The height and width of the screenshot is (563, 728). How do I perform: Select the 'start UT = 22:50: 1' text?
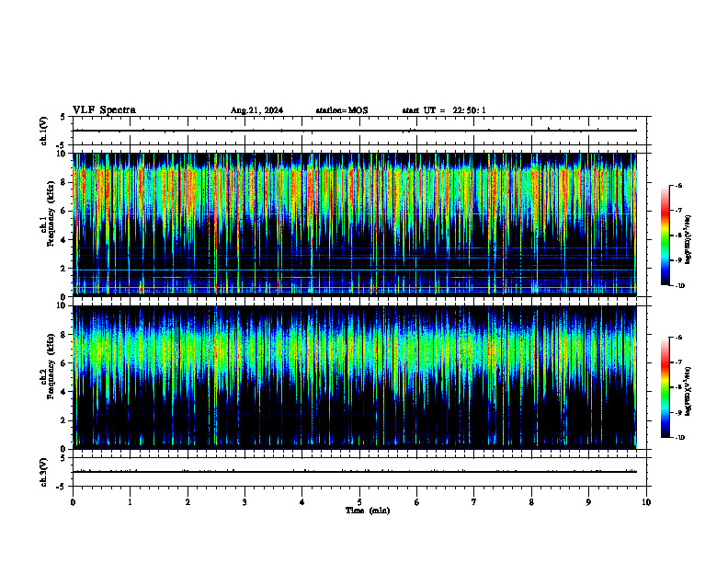click(x=444, y=110)
